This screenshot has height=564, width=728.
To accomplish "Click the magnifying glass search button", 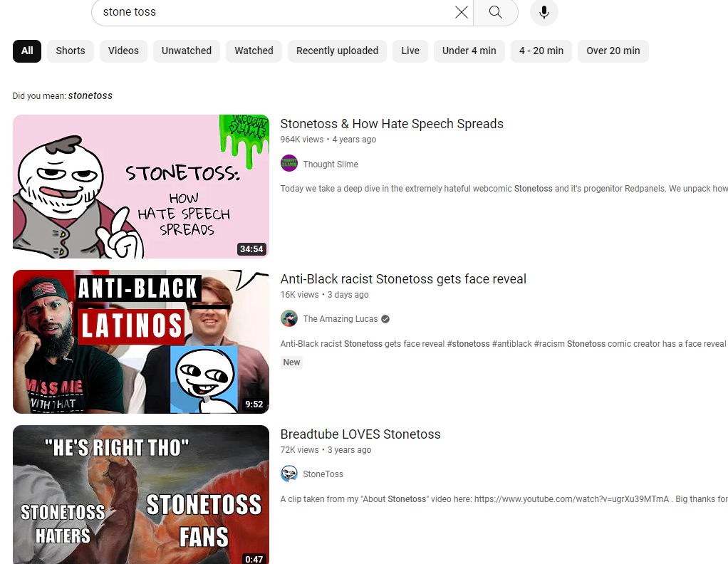I will (x=495, y=12).
